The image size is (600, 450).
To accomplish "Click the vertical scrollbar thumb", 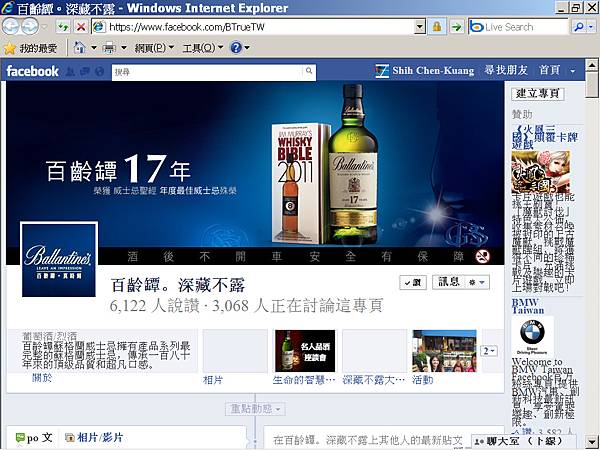I will [x=592, y=85].
